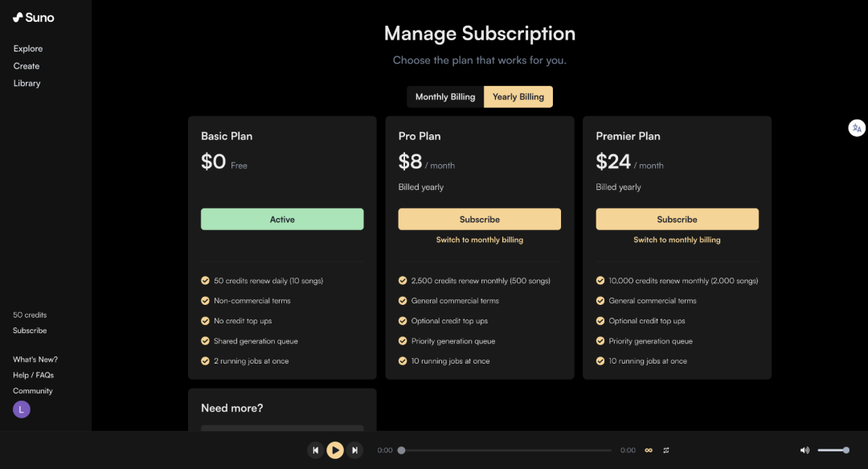This screenshot has width=868, height=469.
Task: Click '2,500 credits renew monthly (500 songs)'
Action: coord(481,281)
